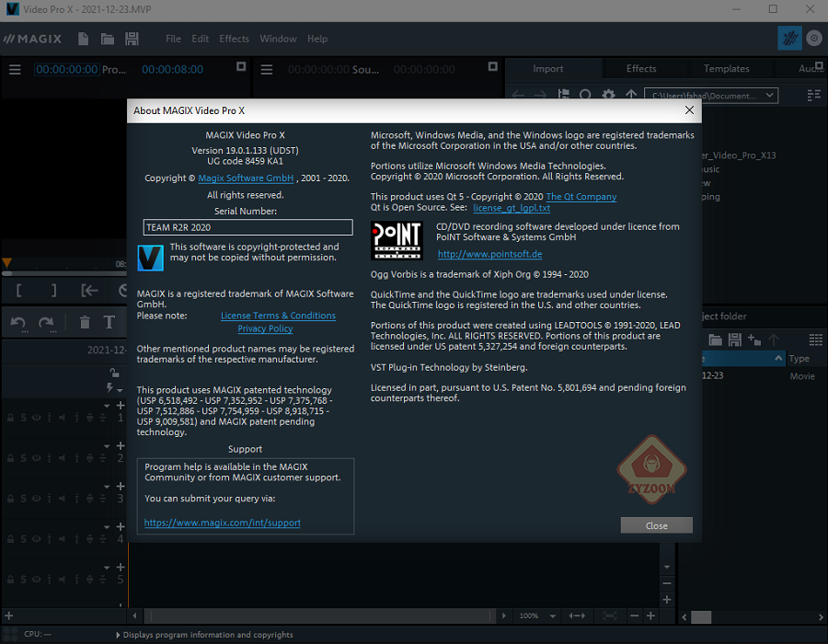Lock track 3
This screenshot has width=828, height=644.
[10, 499]
